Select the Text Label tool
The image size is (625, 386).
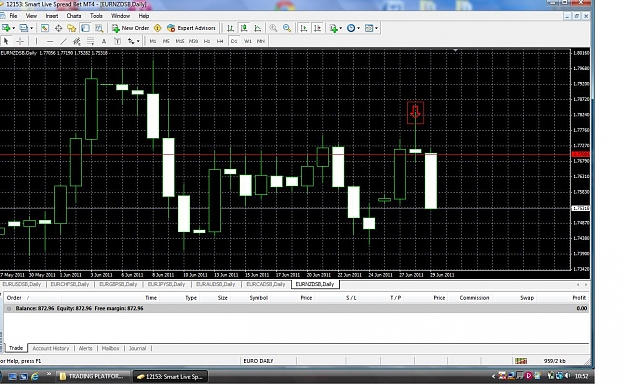coord(117,41)
